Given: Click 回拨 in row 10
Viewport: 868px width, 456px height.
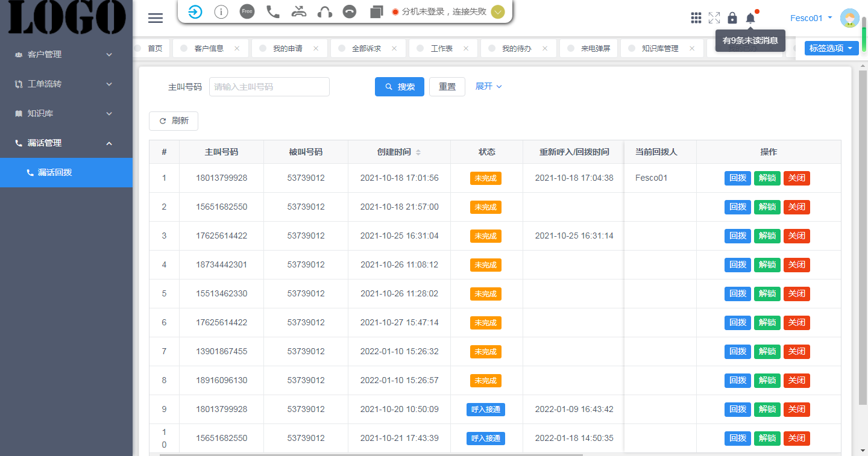Looking at the screenshot, I should click(x=738, y=439).
